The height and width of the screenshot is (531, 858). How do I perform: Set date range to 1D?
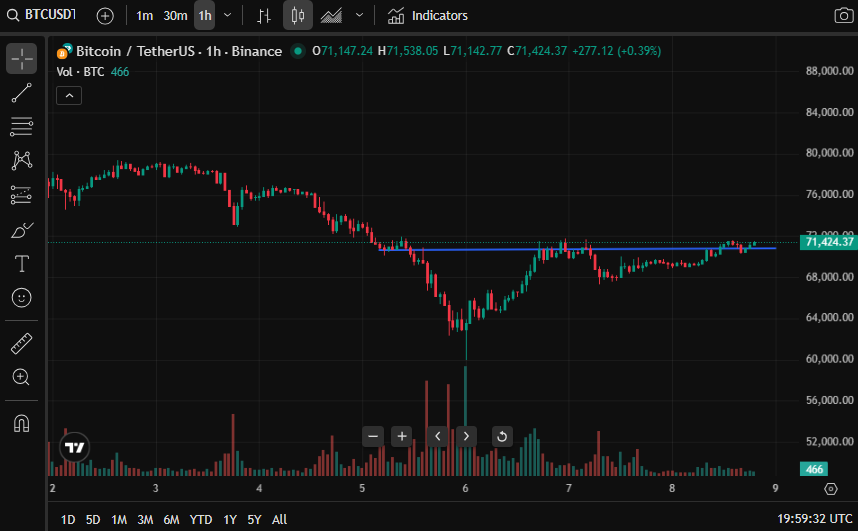[68, 519]
